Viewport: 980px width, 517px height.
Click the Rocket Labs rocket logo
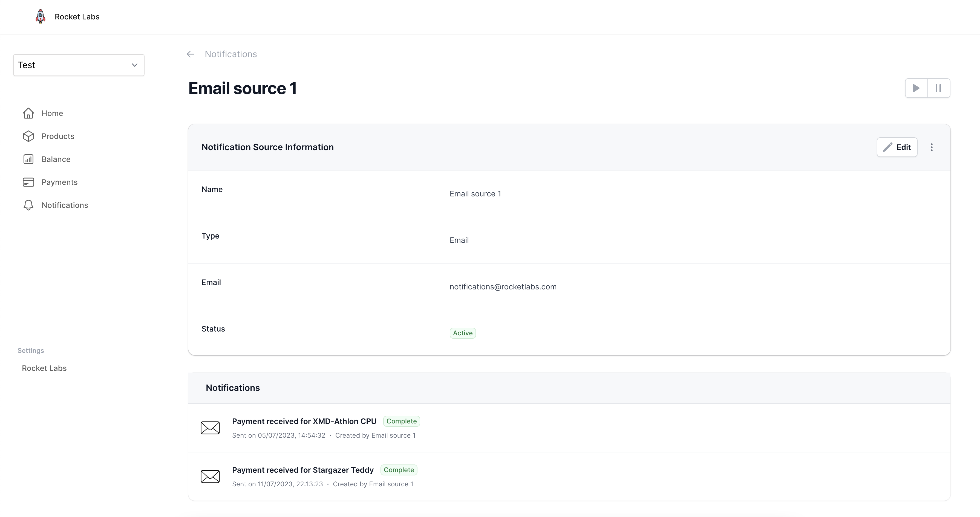40,17
